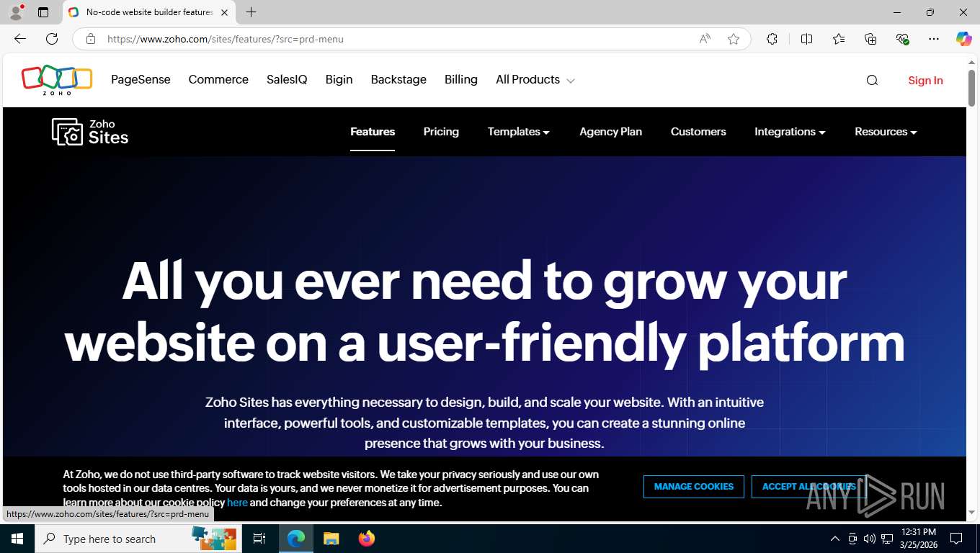Screen dimensions: 980x553
Task: Close the No-code website builder tab
Action: pyautogui.click(x=224, y=12)
